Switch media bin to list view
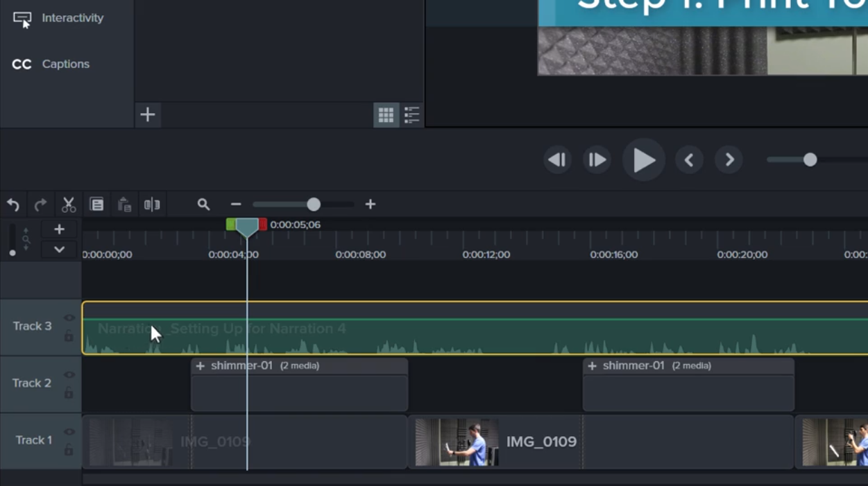Image resolution: width=868 pixels, height=486 pixels. point(412,115)
